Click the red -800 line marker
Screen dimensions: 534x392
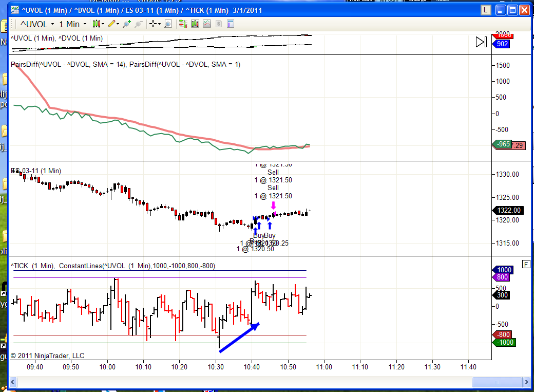point(502,334)
